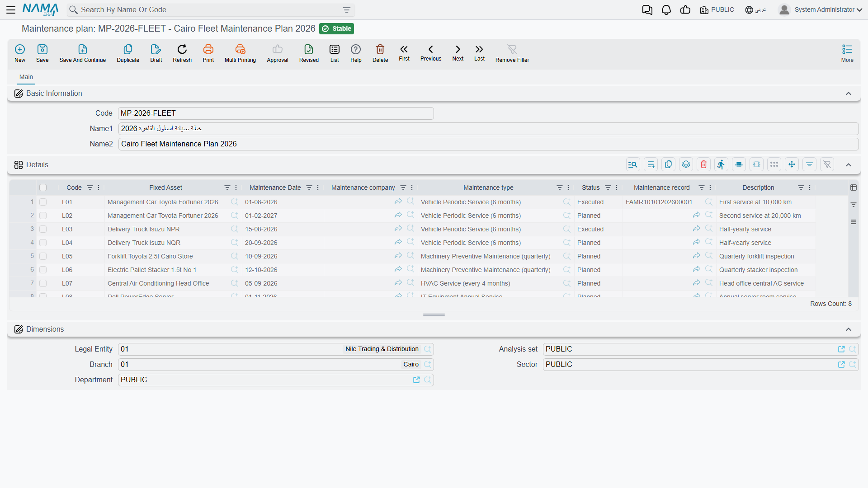This screenshot has height=488, width=868.
Task: Open the List view
Action: 335,53
